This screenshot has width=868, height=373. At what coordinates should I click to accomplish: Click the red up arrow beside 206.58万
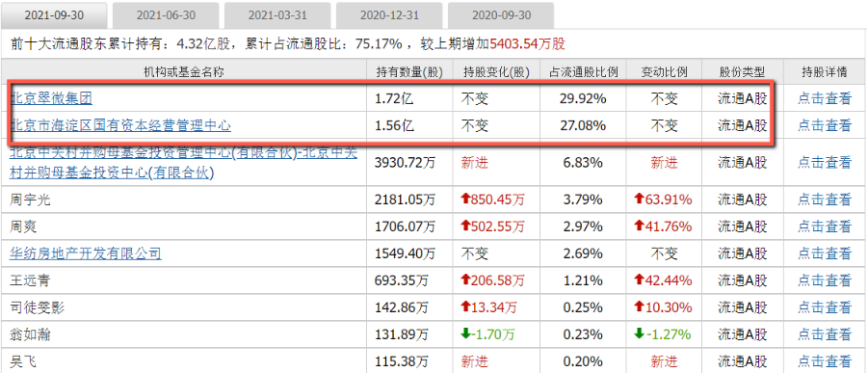tap(465, 280)
